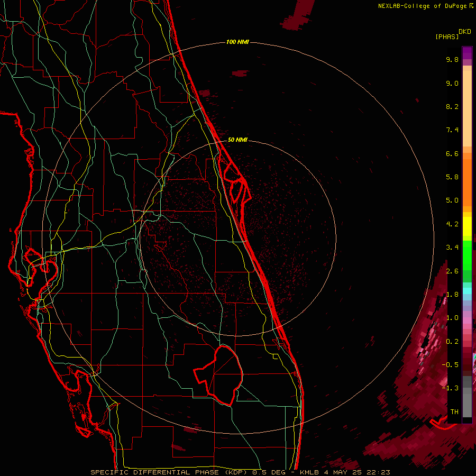Viewport: 476px width, 476px height.
Task: Click the 9.8 value on color scale
Action: [x=452, y=59]
